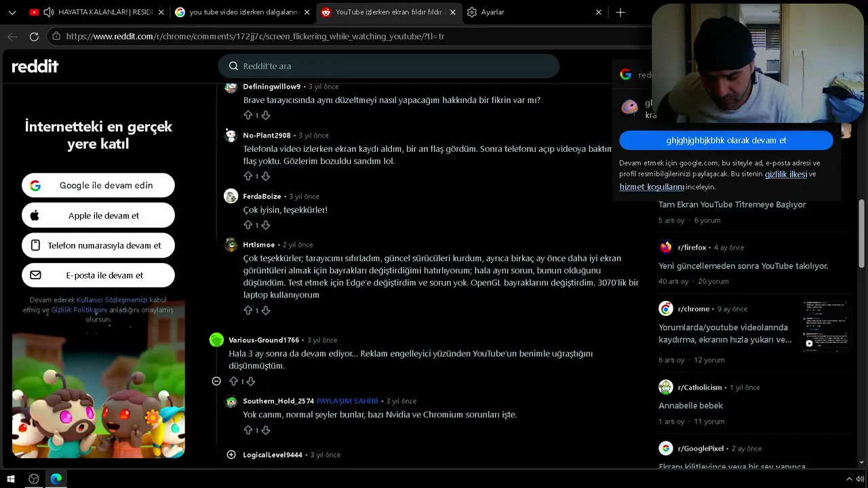Click 'ghjghjghbjkbhk olarak devam et' button

tap(726, 140)
